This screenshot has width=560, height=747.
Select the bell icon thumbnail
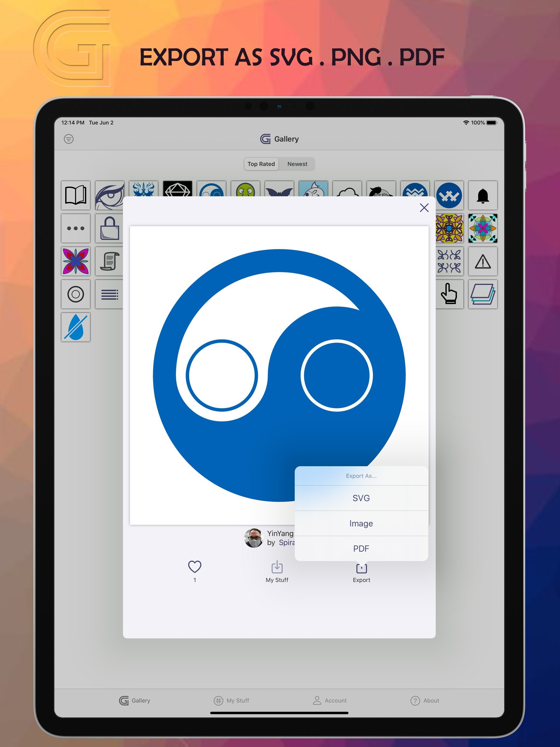[x=483, y=195]
